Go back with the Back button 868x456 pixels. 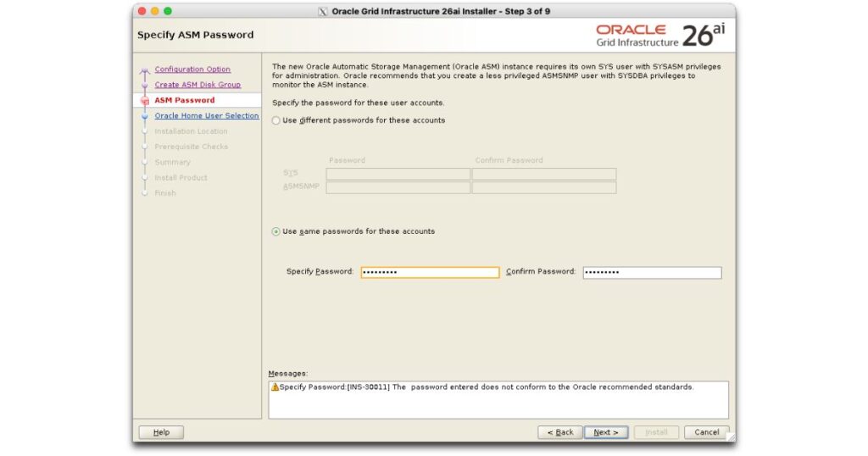click(x=560, y=432)
